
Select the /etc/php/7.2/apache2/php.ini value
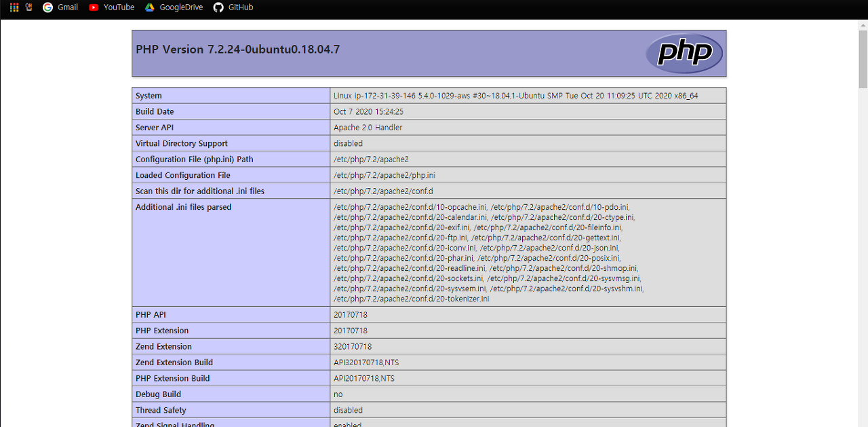384,175
